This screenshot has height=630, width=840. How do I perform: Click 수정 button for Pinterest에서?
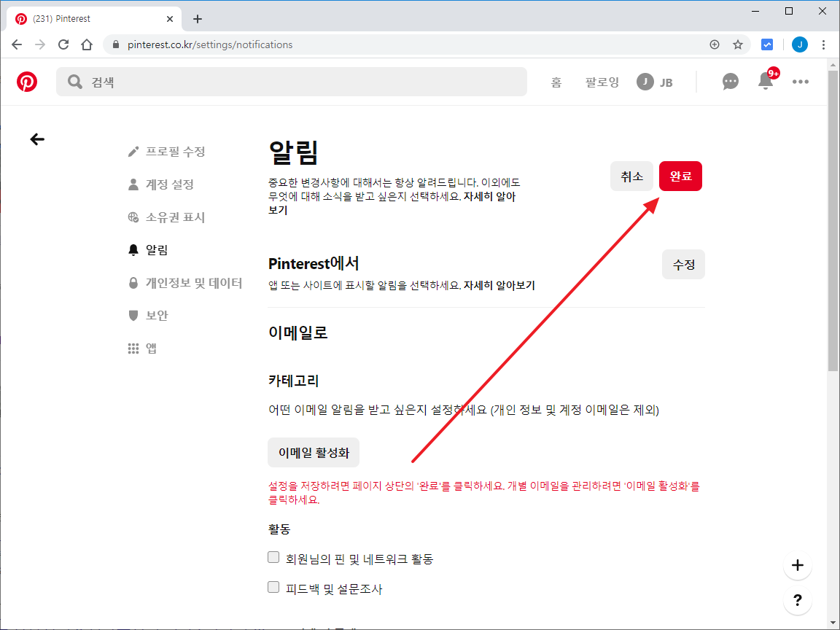[683, 265]
